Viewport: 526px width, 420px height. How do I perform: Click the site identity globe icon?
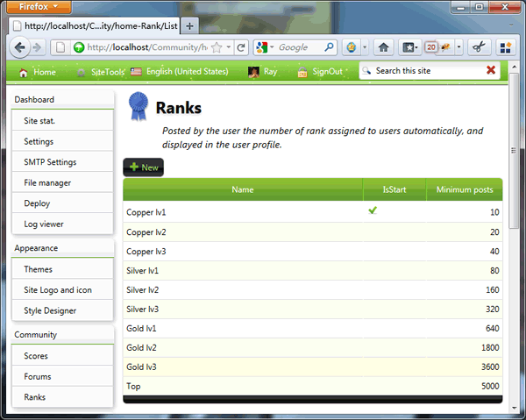(x=79, y=47)
